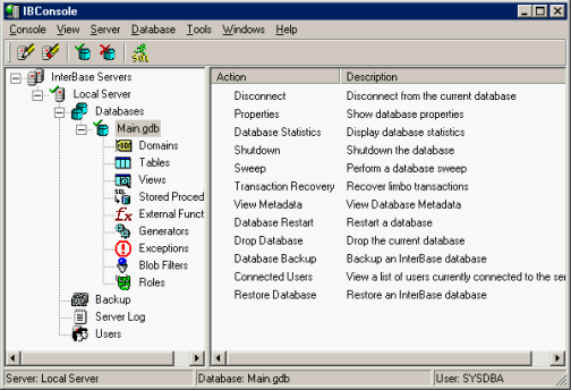Select the Tables tree label
Viewport: 572px width, 391px height.
pos(154,163)
